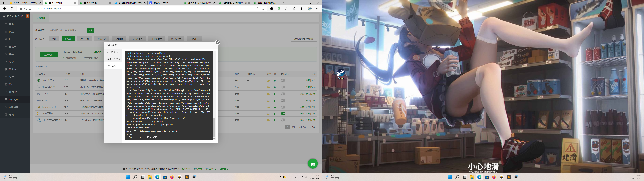Screen dimensions: 644x181
Task: Toggle homepage display for Nginx 1.22.0
Action: click(x=283, y=80)
